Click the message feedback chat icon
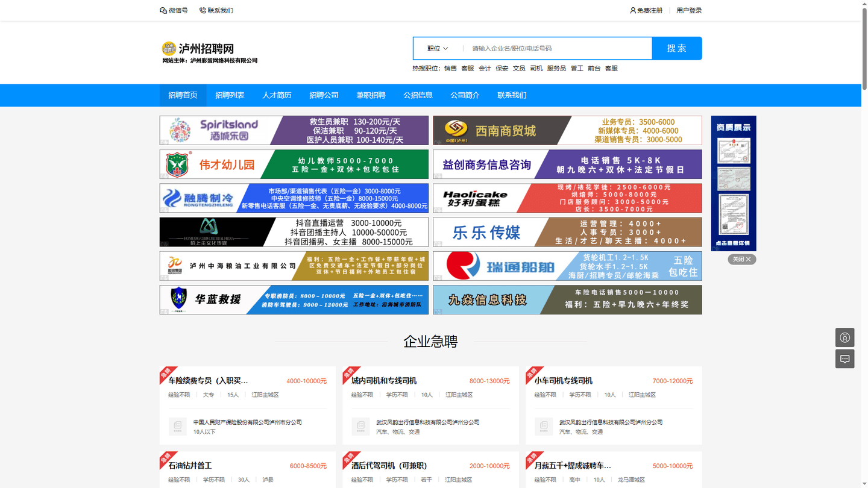The width and height of the screenshot is (868, 488). point(844,359)
